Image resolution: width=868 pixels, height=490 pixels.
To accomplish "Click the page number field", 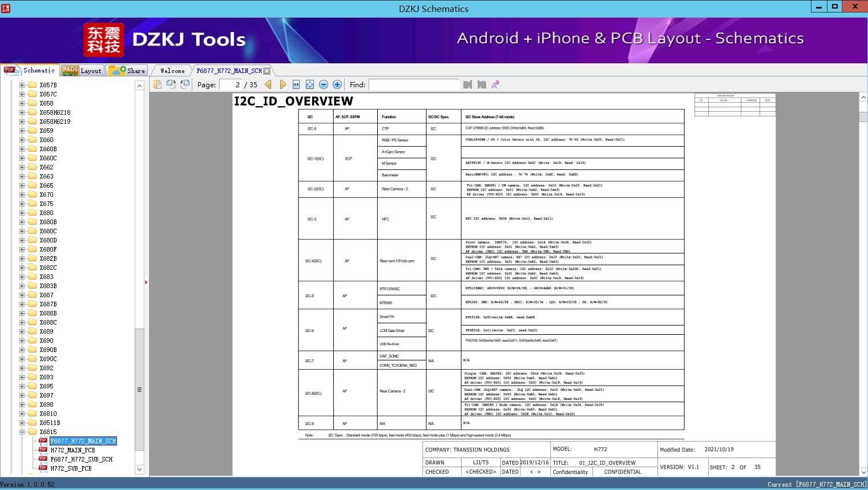I will click(230, 84).
